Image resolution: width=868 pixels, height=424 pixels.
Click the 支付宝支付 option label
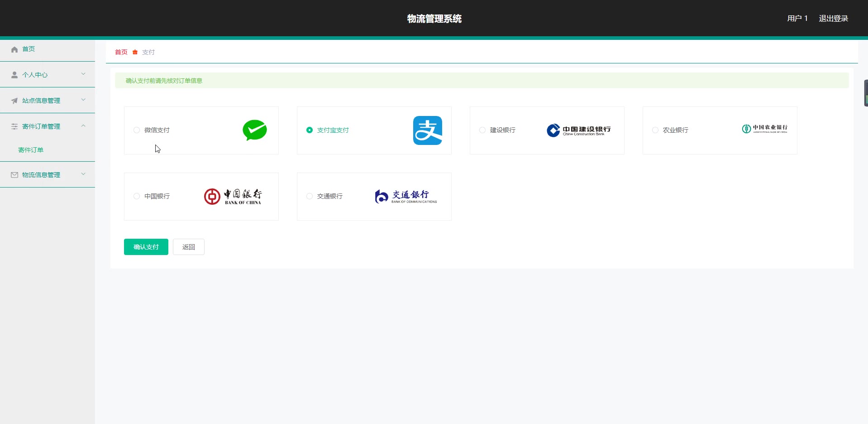click(333, 130)
